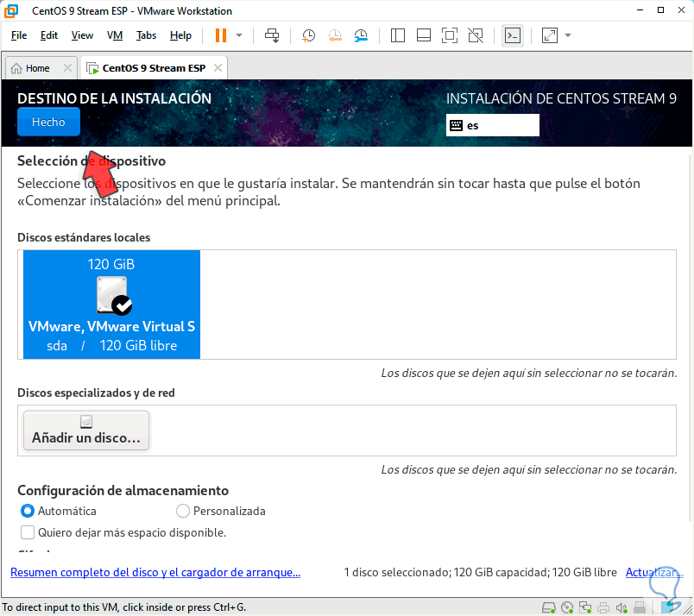Click the stretch guest display icon
The height and width of the screenshot is (616, 694).
point(549,35)
